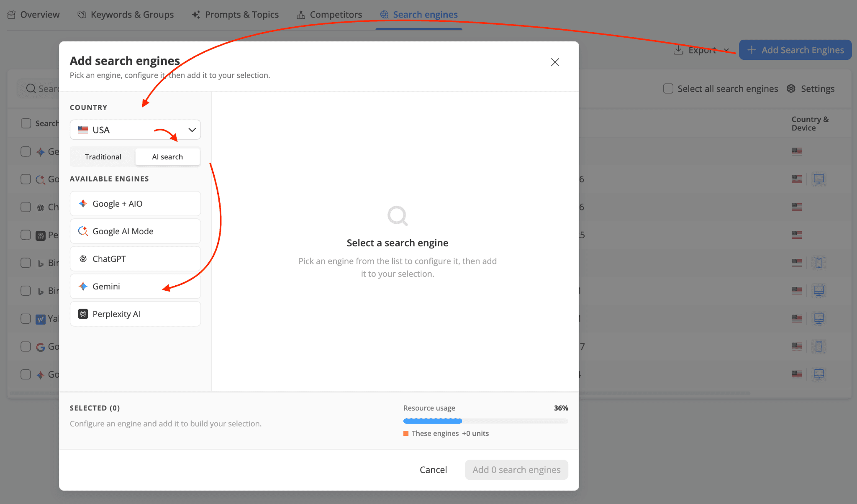Screen dimensions: 857x504
Task: Click Cancel in the dialog
Action: click(433, 470)
